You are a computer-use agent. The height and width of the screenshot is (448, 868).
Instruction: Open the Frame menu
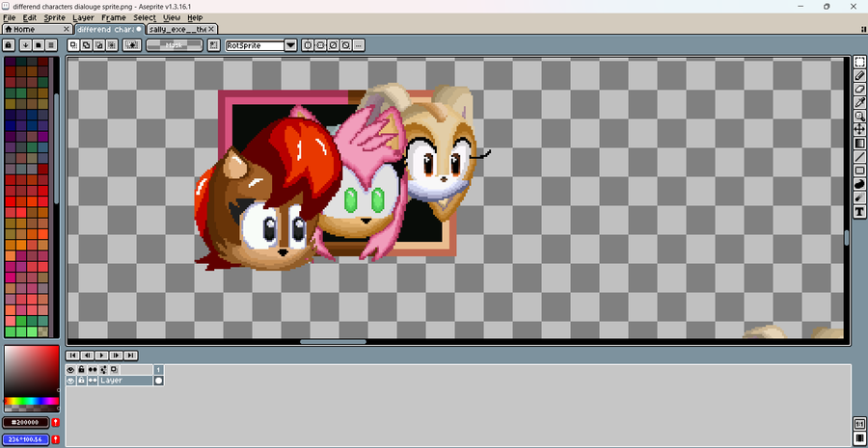(x=114, y=17)
